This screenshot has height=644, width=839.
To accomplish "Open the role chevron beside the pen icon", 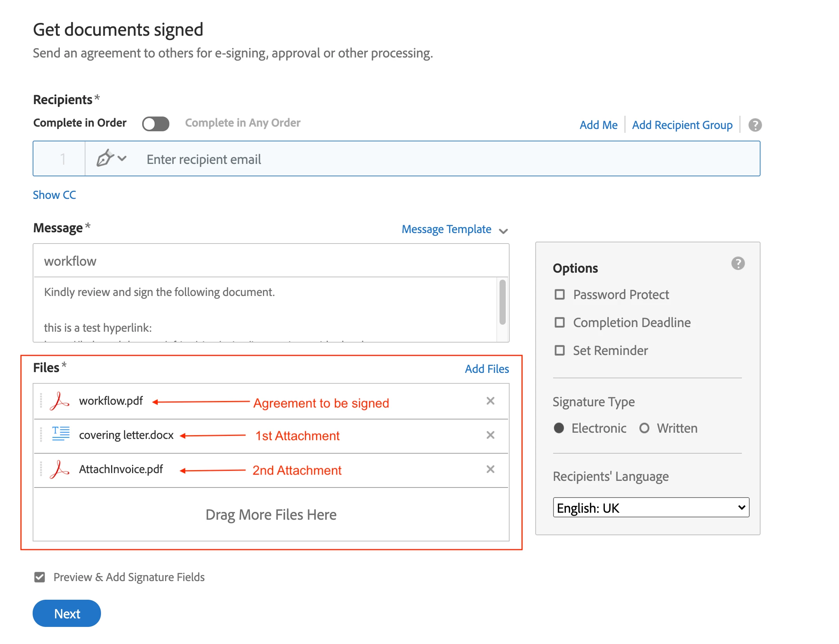I will (122, 158).
